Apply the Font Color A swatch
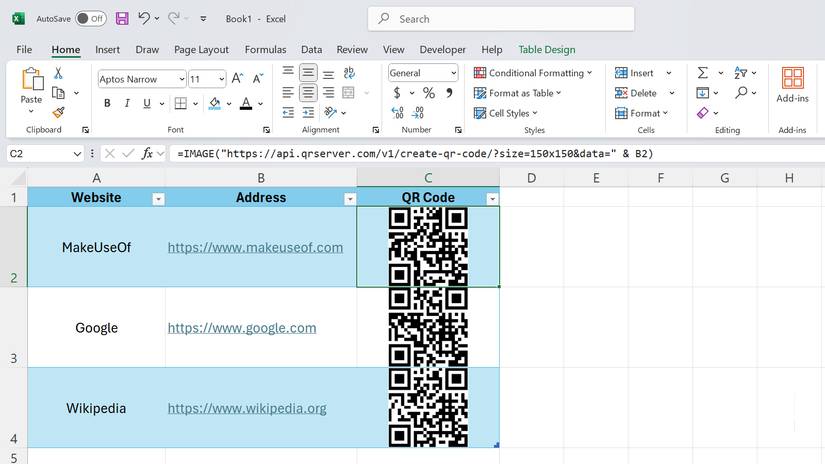The width and height of the screenshot is (825, 464). (x=246, y=103)
